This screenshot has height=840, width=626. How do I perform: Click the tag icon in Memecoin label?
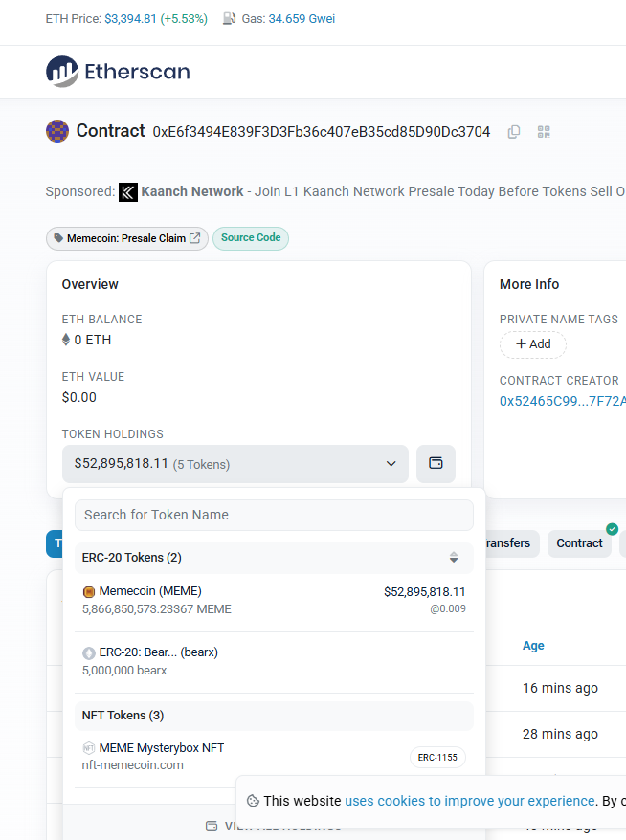[58, 238]
